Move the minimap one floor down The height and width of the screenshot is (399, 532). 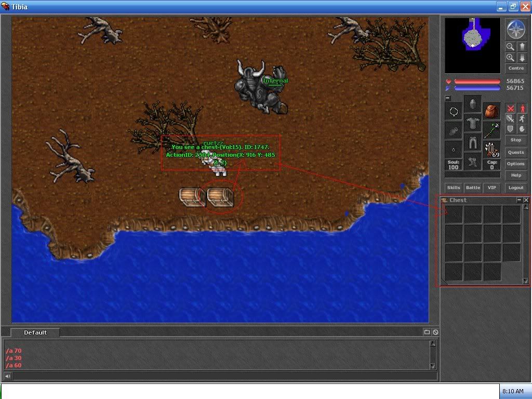(x=522, y=58)
